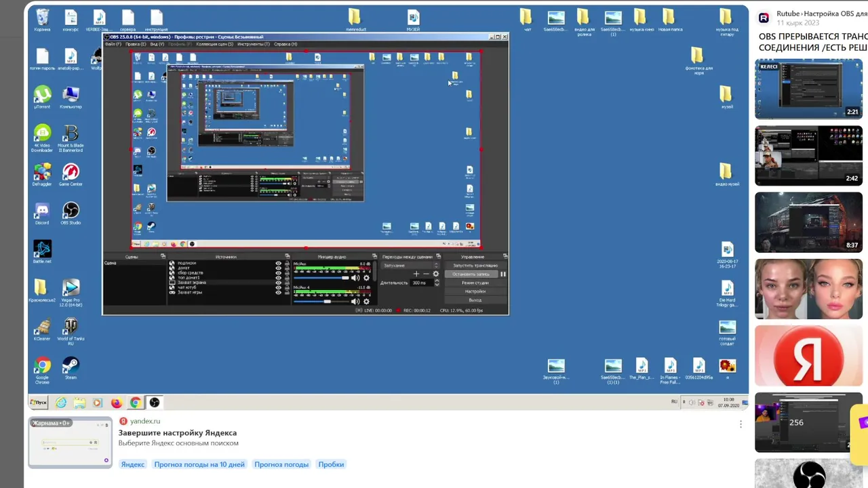Click the Запустить трансляцию button
The image size is (868, 488).
coord(475,266)
